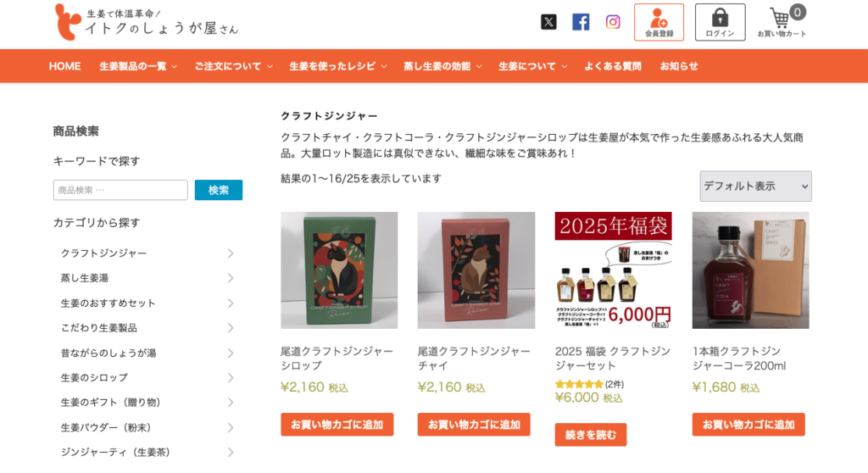Viewport: 868px width, 473px height.
Task: Focus the 商品検索 keyword input field
Action: pyautogui.click(x=120, y=190)
